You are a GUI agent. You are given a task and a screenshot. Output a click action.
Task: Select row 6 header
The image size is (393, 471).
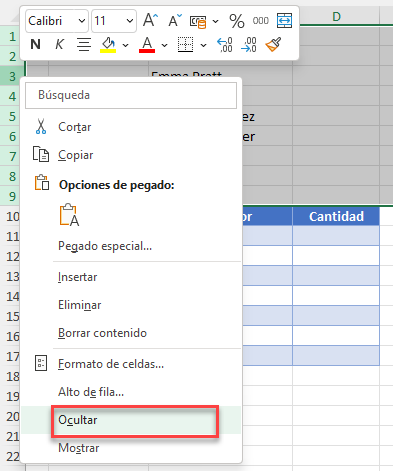[12, 136]
